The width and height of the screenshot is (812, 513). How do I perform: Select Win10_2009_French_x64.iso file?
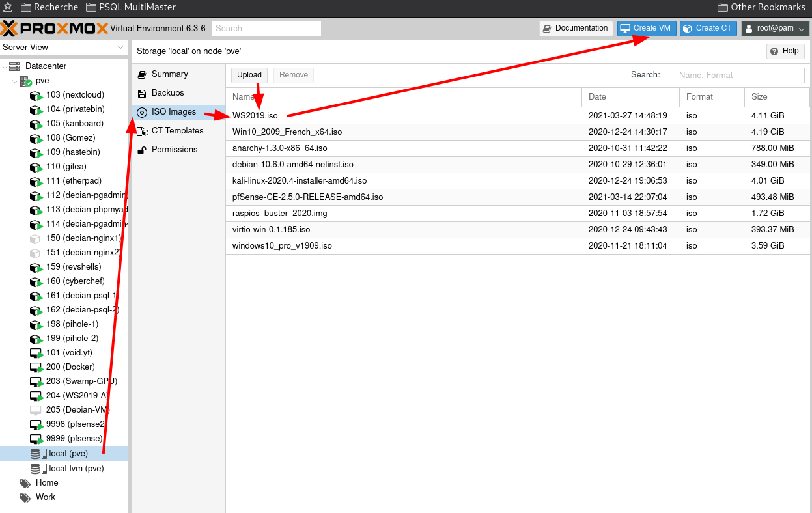coord(287,132)
